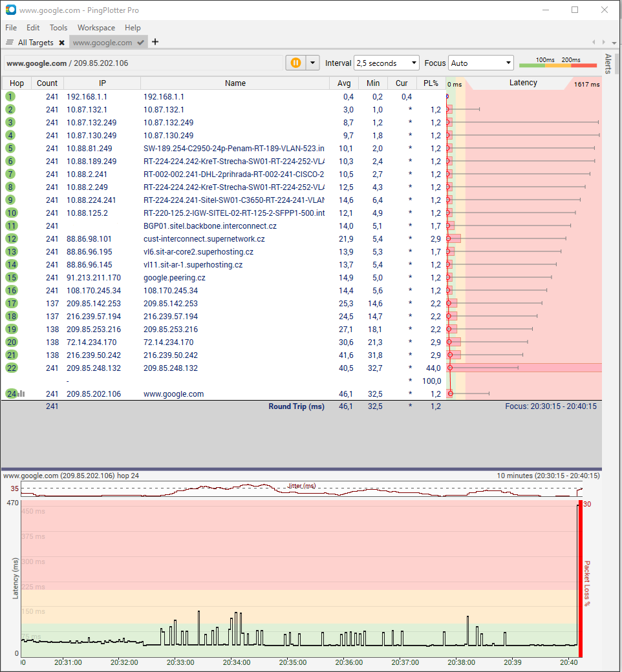622x672 pixels.
Task: Open the Workspace menu
Action: click(x=96, y=28)
